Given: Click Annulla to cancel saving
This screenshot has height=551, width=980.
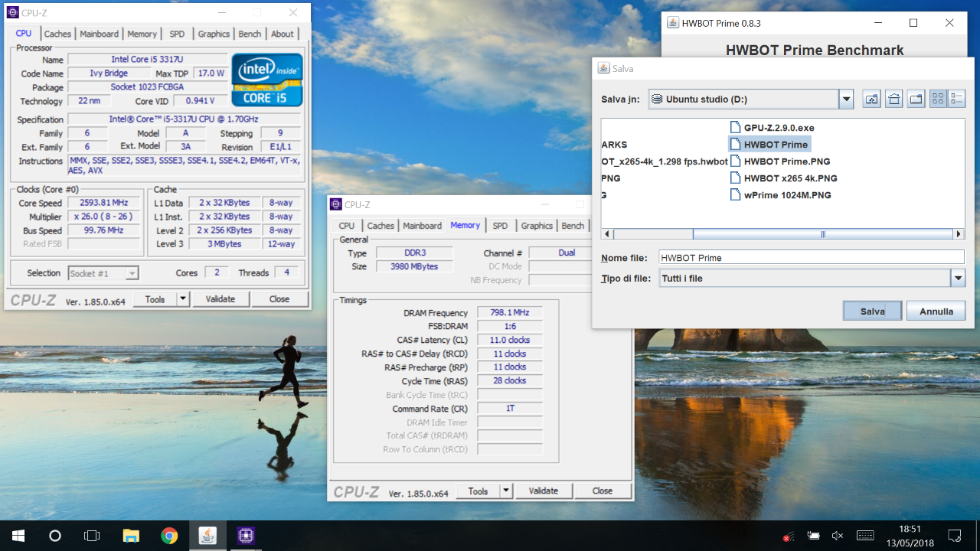Looking at the screenshot, I should pyautogui.click(x=936, y=311).
